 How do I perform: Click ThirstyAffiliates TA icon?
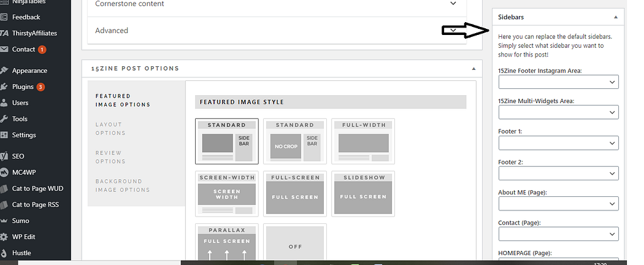(x=4, y=33)
